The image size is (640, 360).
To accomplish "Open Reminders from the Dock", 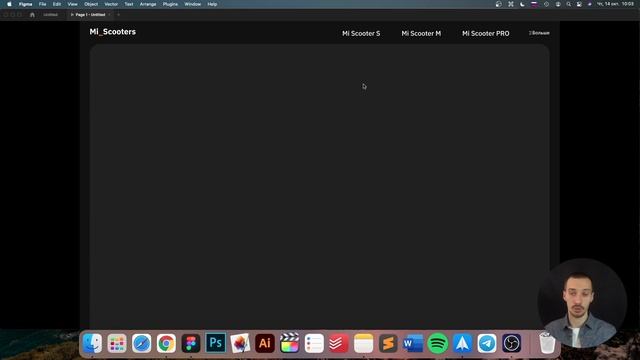I will point(314,343).
